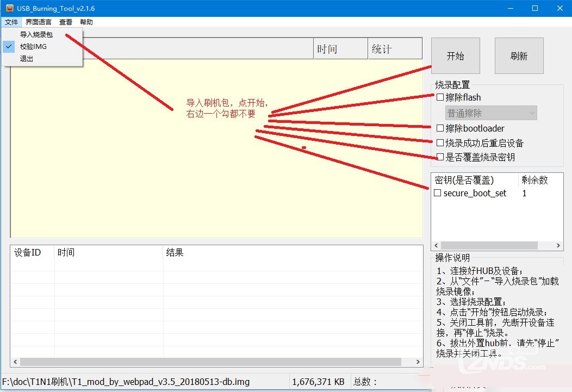Open the 查看 menu
Image resolution: width=572 pixels, height=392 pixels.
tap(66, 22)
